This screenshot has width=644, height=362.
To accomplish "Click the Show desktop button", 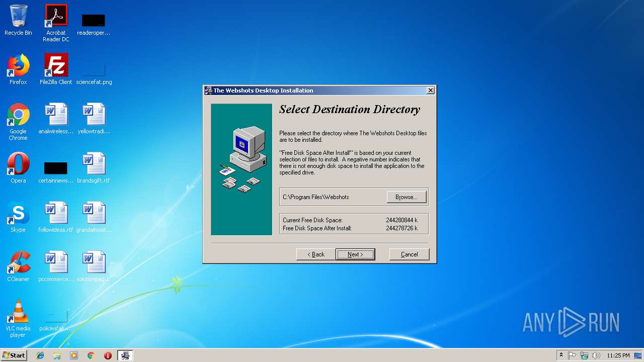I will (639, 355).
